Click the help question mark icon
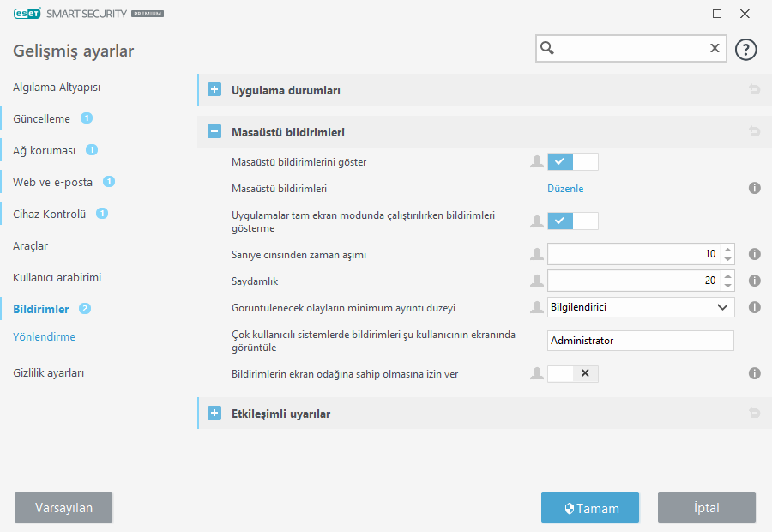Screen dimensions: 772x532 746,49
